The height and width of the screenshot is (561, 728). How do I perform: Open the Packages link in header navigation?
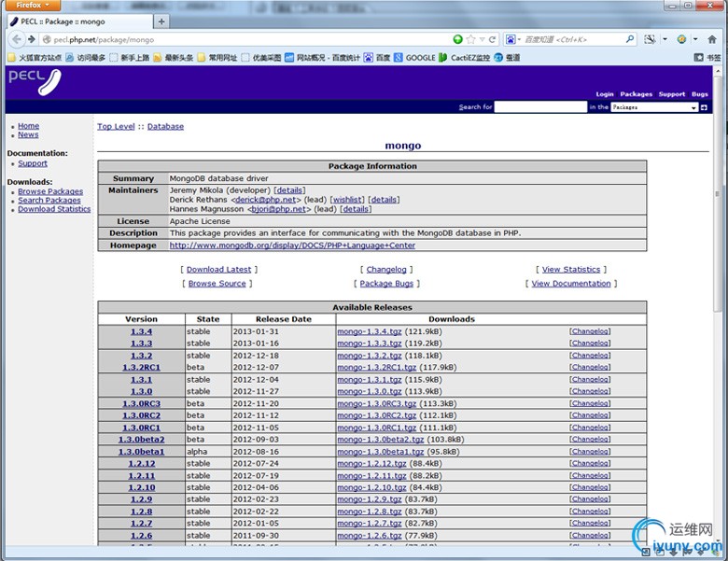(636, 94)
